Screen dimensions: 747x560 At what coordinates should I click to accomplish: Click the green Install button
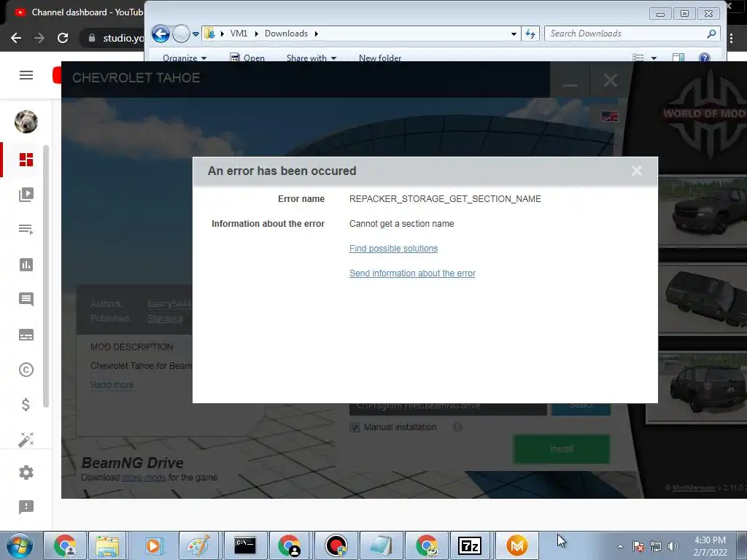coord(562,449)
